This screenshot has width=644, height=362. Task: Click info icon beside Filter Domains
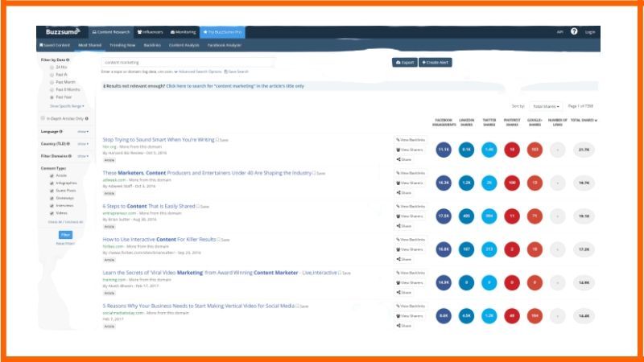coord(70,156)
